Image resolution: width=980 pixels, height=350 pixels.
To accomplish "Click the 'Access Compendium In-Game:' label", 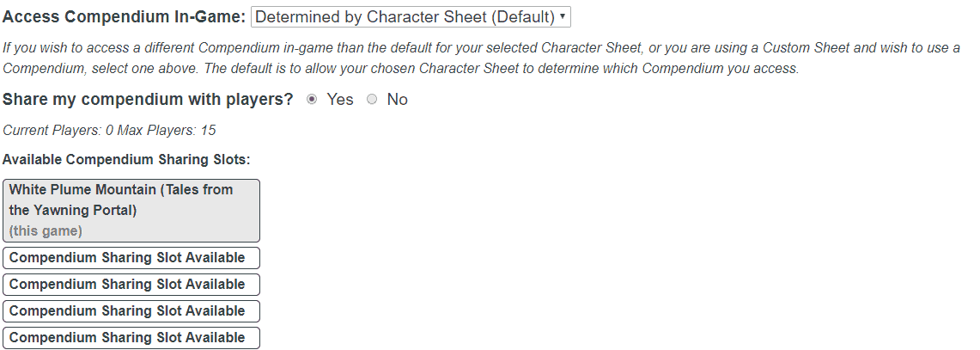I will 125,17.
